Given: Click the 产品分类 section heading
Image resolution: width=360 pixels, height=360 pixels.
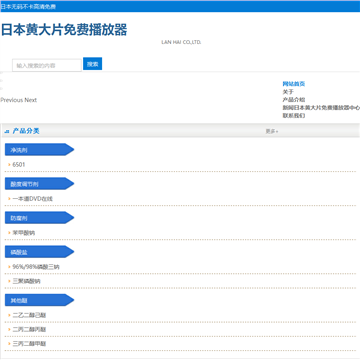Looking at the screenshot, I should [26, 131].
